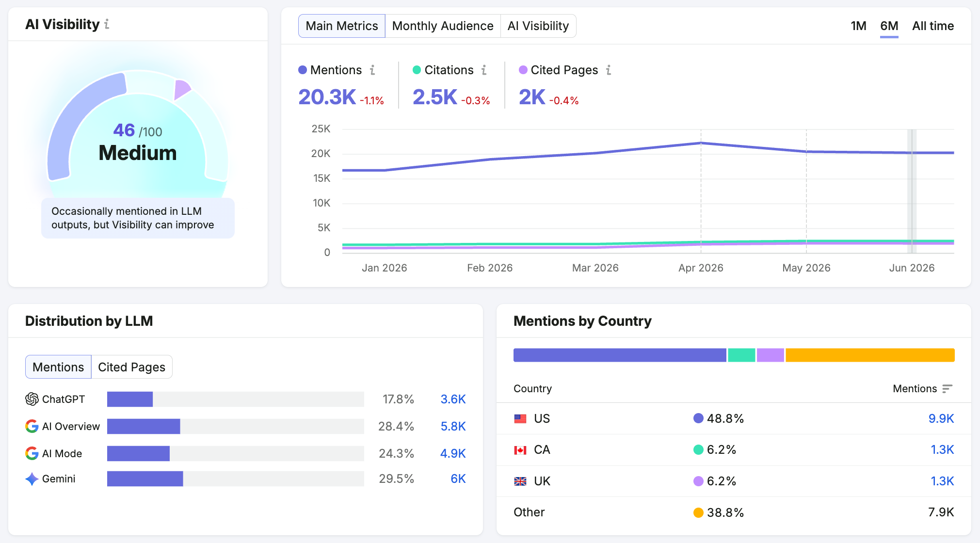Click the Google icon beside AI Overview
The image size is (980, 543).
pyautogui.click(x=32, y=426)
